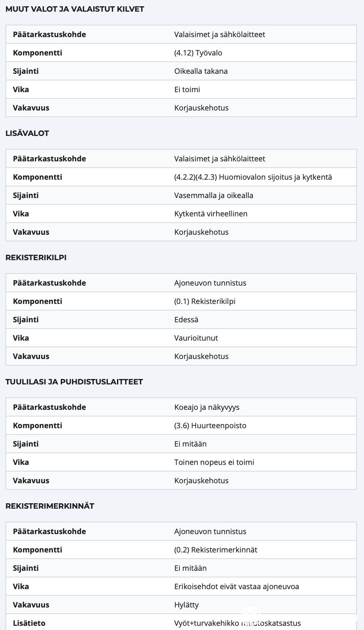Click the REKISTERIKILPI section heading
This screenshot has height=630, width=364.
[x=36, y=258]
